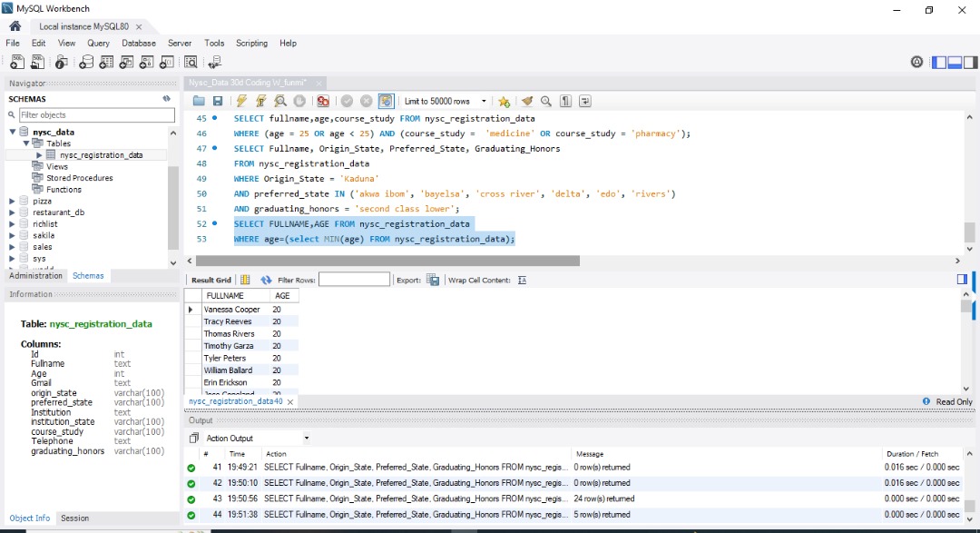980x533 pixels.
Task: Toggle word wrapping in SQL editor
Action: pyautogui.click(x=585, y=102)
